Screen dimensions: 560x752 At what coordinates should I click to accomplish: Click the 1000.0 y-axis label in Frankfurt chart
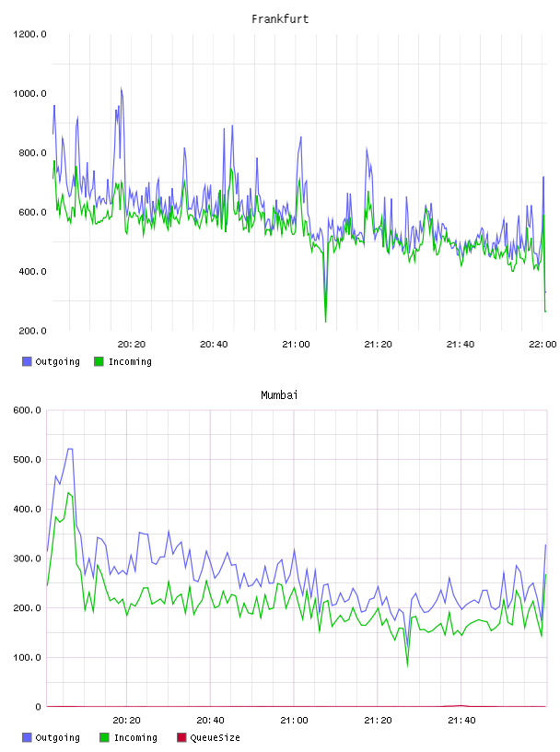pyautogui.click(x=29, y=93)
